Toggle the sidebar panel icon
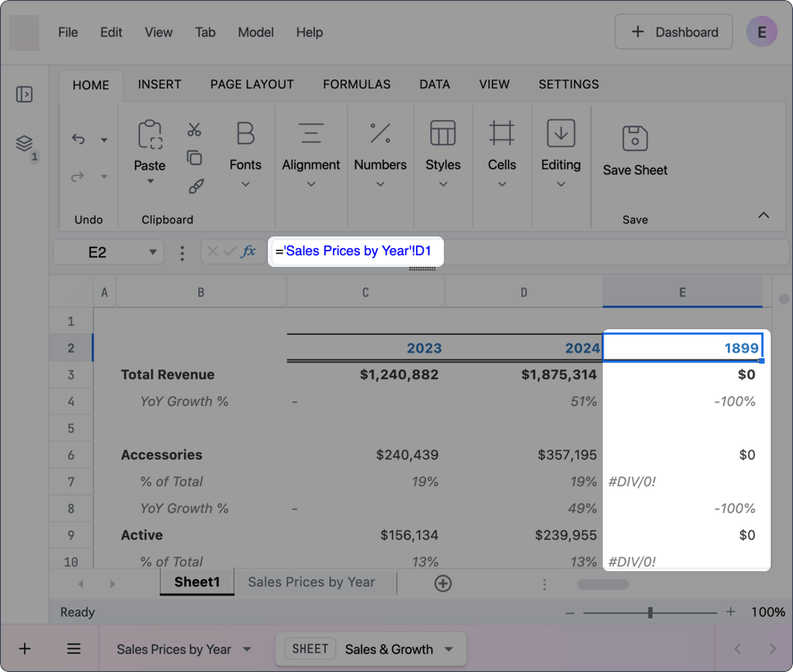793x672 pixels. pyautogui.click(x=24, y=95)
